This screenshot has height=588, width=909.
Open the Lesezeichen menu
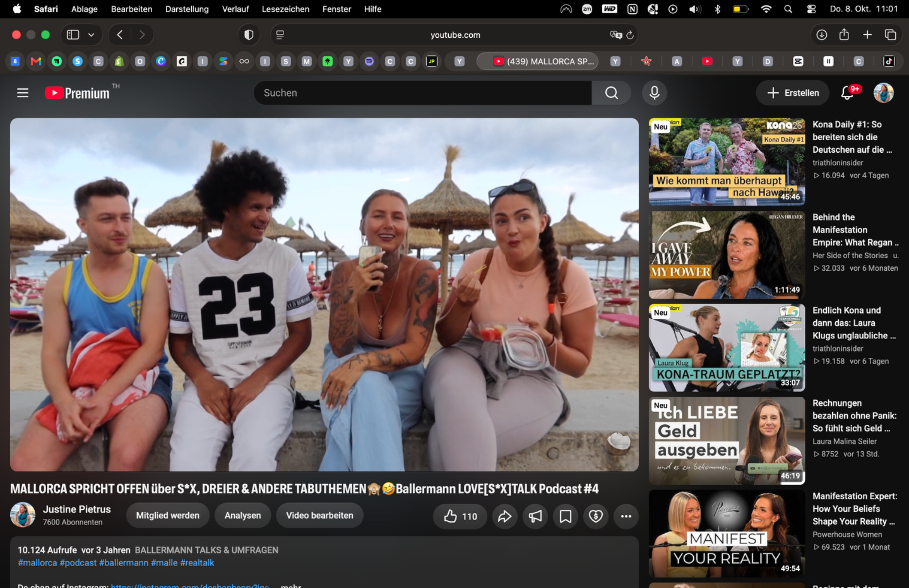285,9
